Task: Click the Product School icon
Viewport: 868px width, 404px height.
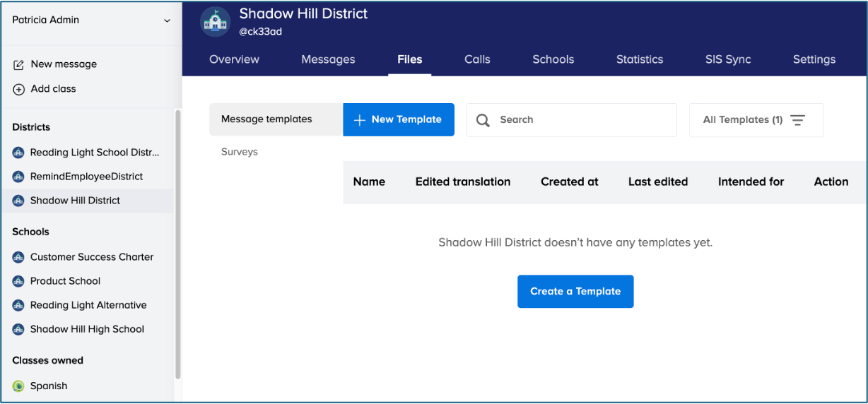Action: pos(18,281)
